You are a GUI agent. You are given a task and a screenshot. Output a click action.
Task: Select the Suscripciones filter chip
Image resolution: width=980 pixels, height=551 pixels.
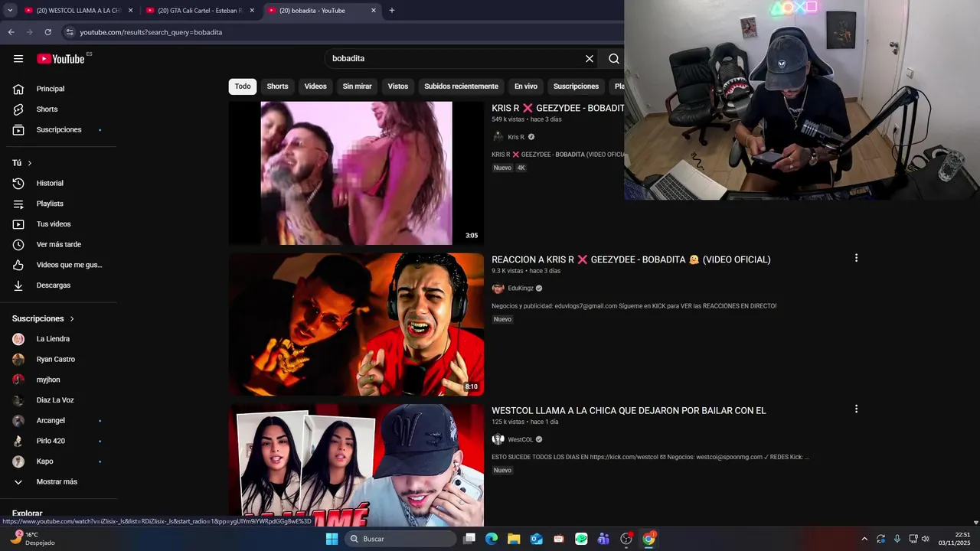pyautogui.click(x=576, y=86)
